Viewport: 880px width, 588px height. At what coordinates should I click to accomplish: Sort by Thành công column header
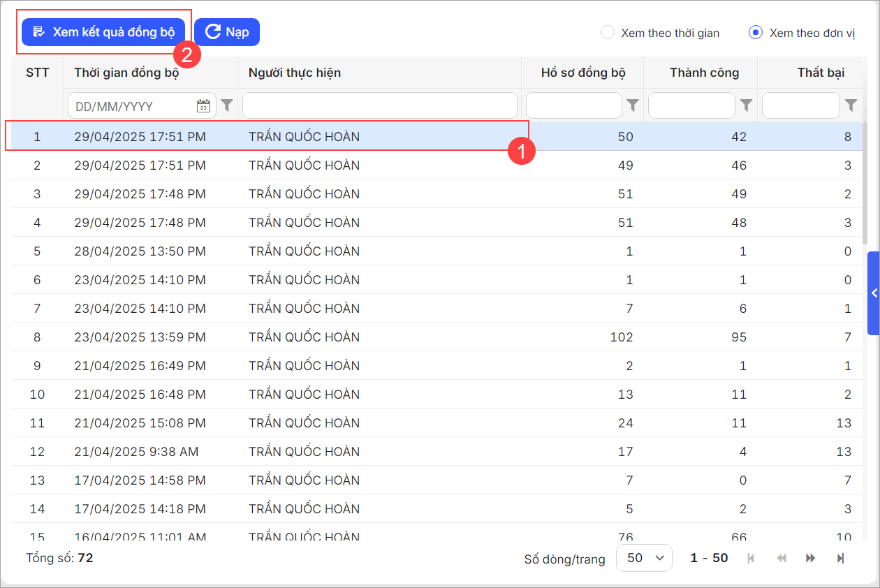[704, 73]
